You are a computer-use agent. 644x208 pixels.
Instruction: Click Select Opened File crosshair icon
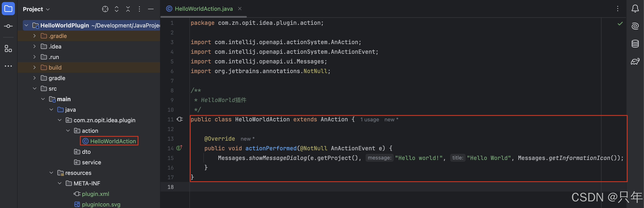105,9
